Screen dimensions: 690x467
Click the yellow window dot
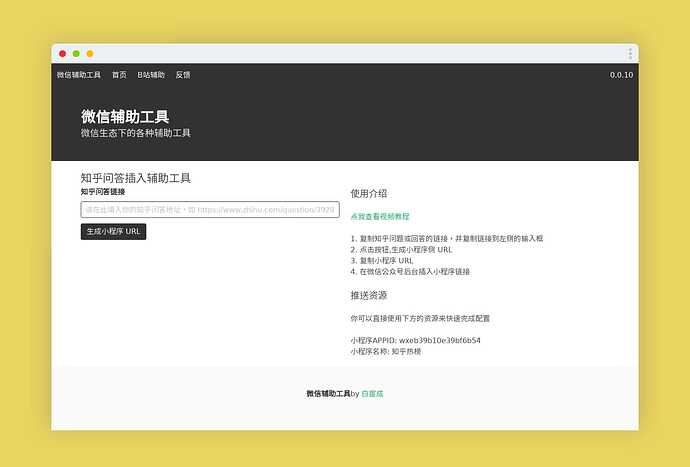click(90, 53)
